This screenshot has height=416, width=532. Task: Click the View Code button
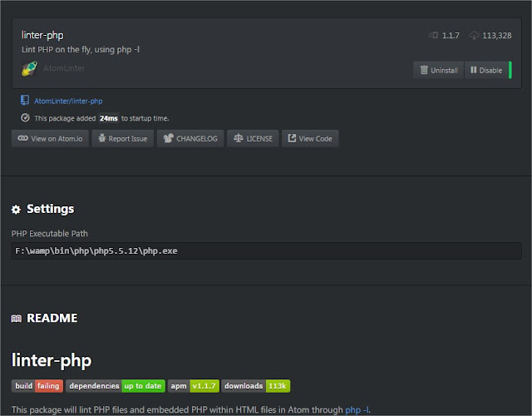pos(310,139)
